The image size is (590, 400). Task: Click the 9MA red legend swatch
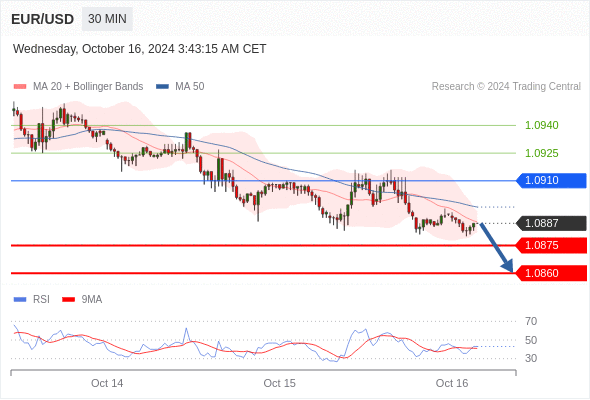(x=68, y=300)
